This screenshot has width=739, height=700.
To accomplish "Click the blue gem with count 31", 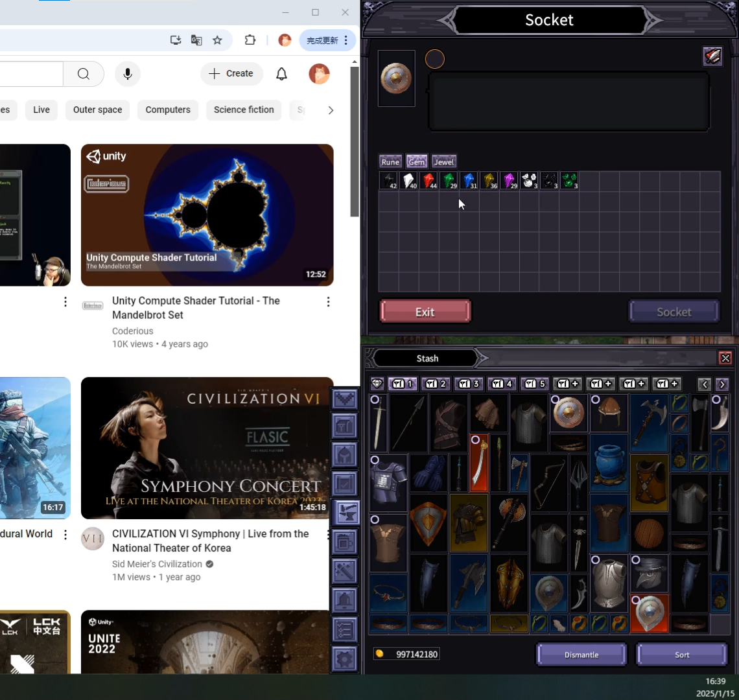I will [469, 181].
